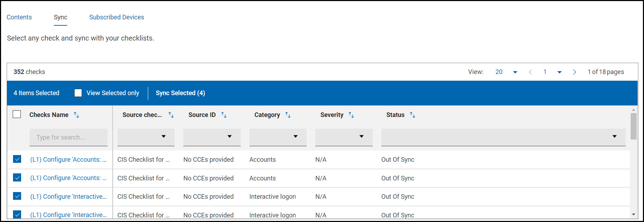Go to previous page arrow

(x=530, y=72)
